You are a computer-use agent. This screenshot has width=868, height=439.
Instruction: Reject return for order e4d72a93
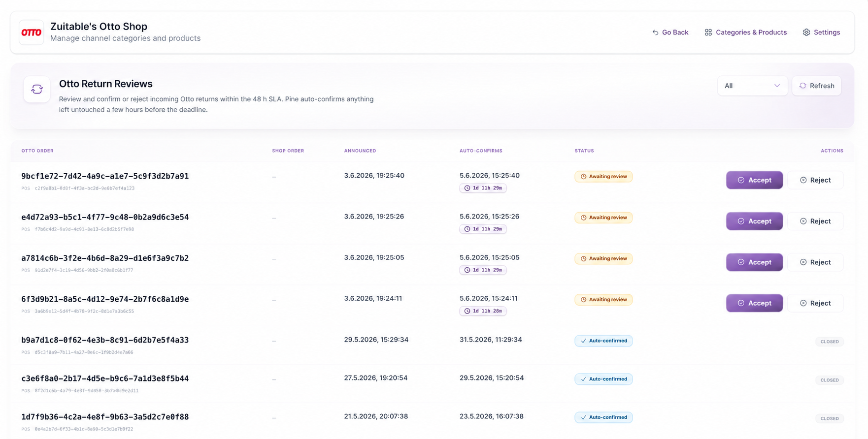point(815,221)
